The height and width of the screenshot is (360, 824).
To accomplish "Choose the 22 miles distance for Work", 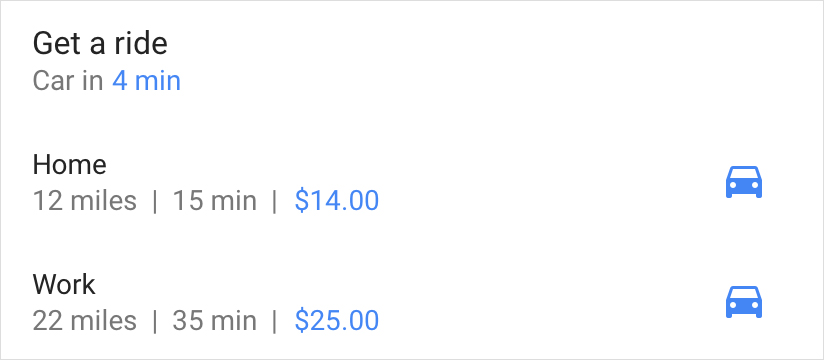I will pyautogui.click(x=85, y=321).
